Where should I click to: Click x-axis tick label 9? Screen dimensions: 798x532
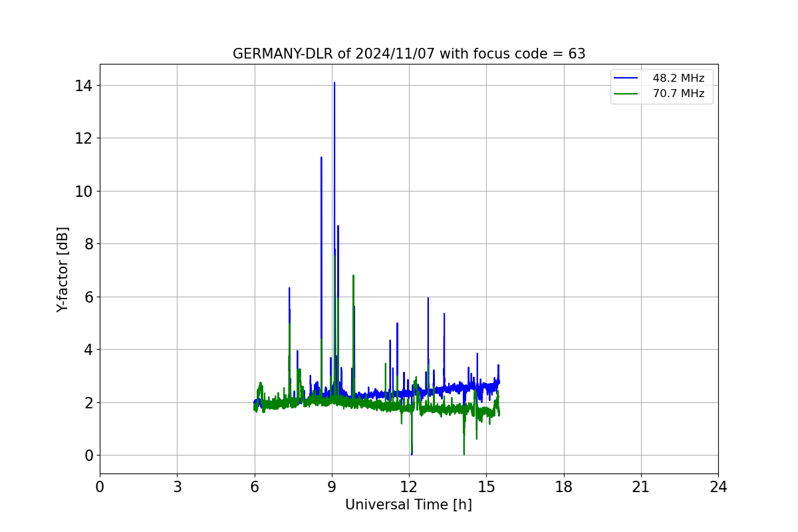click(332, 487)
